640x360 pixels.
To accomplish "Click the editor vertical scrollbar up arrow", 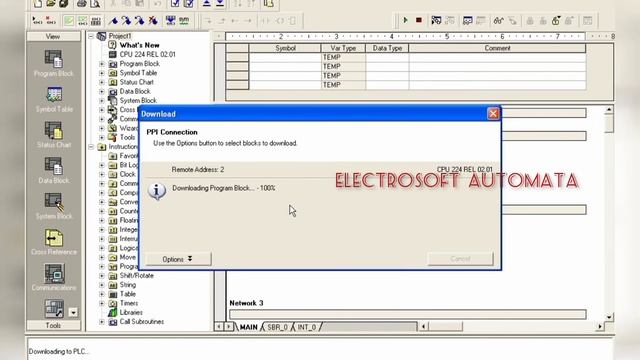I will point(609,110).
